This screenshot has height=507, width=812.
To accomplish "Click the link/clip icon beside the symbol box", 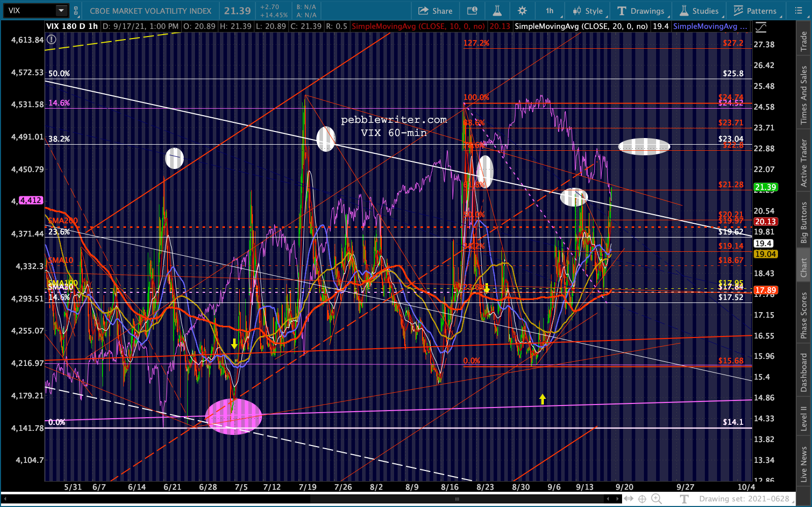I will tap(76, 11).
